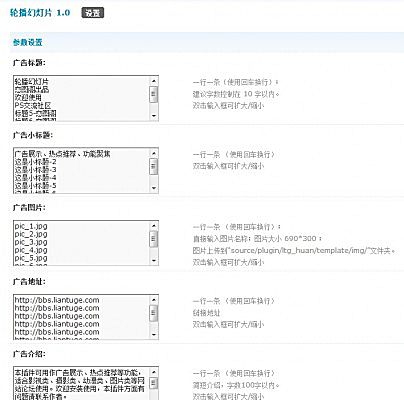Click the scrollbar thumb in 广告小标题 box
The image size is (404, 400).
point(154,167)
